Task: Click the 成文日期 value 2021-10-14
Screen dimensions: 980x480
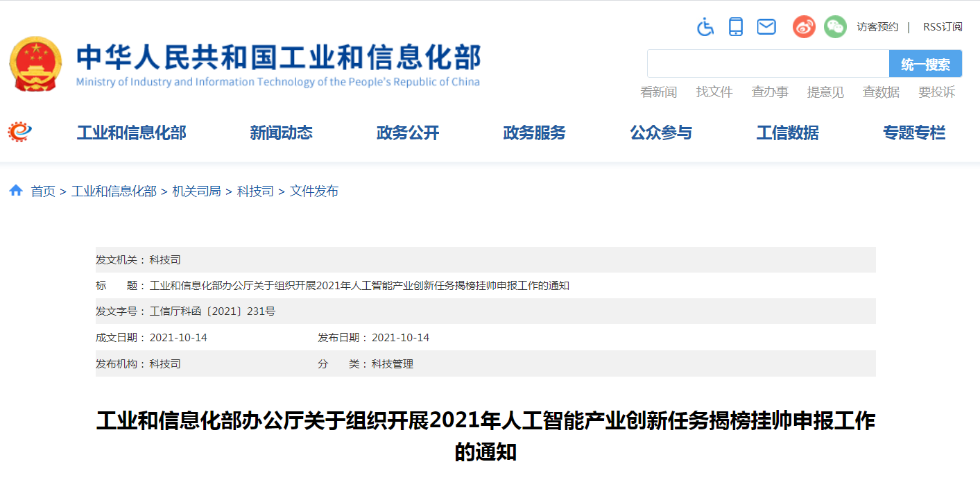Action: coord(178,338)
